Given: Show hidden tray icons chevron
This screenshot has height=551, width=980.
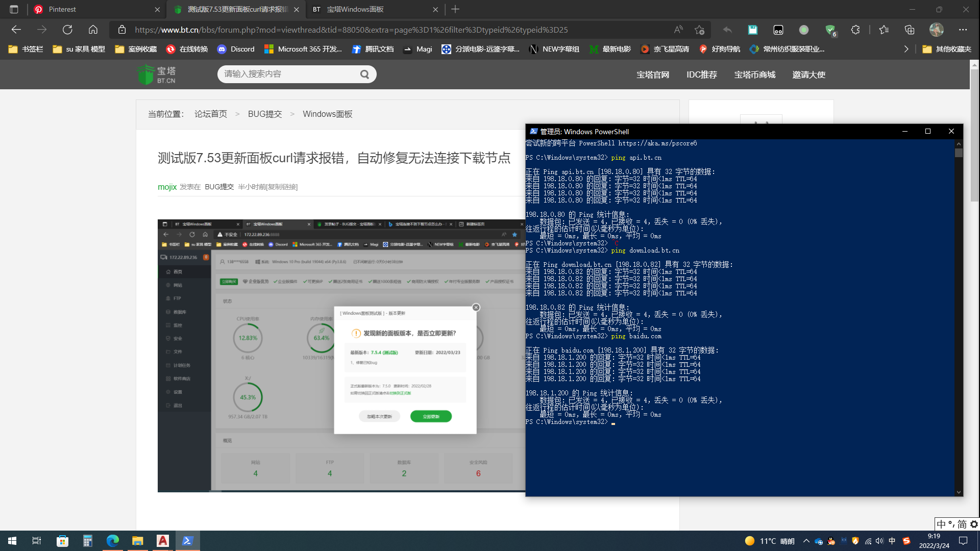Looking at the screenshot, I should tap(806, 541).
